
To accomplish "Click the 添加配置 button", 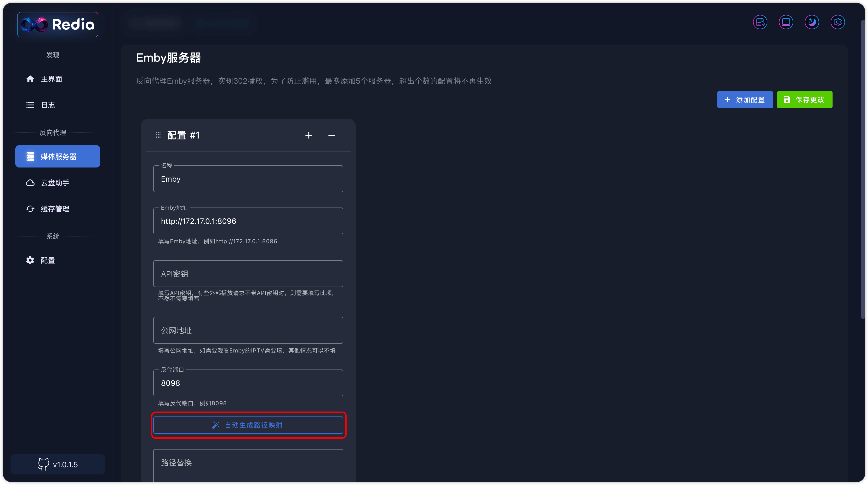I will 745,100.
